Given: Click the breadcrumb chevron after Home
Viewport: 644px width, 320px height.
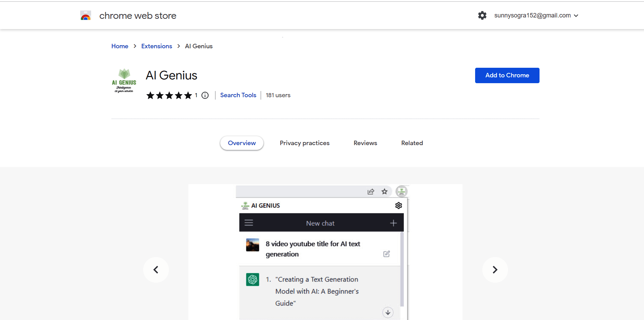Looking at the screenshot, I should pyautogui.click(x=135, y=46).
